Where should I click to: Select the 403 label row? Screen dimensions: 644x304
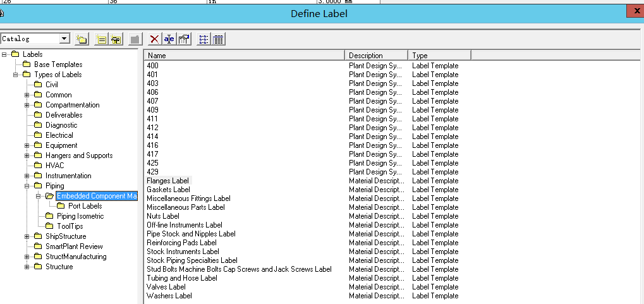tap(152, 83)
